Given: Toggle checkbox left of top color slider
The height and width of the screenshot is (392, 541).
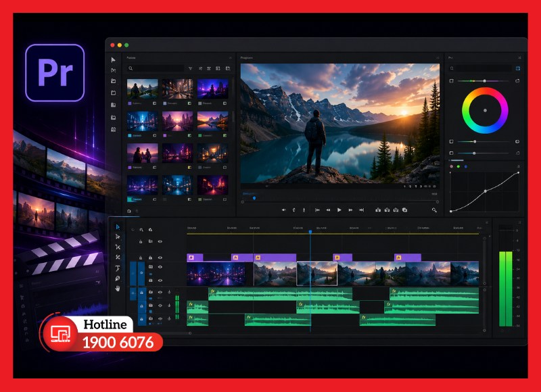Looking at the screenshot, I should click(451, 80).
